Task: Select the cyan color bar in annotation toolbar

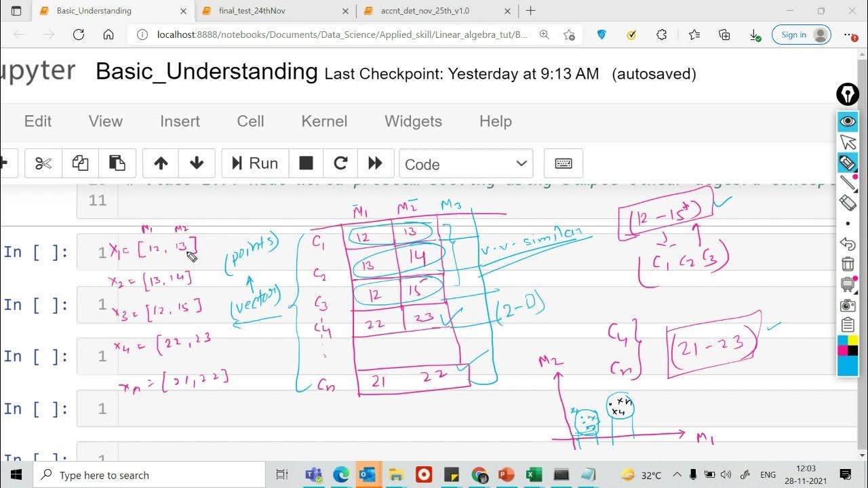Action: point(848,365)
